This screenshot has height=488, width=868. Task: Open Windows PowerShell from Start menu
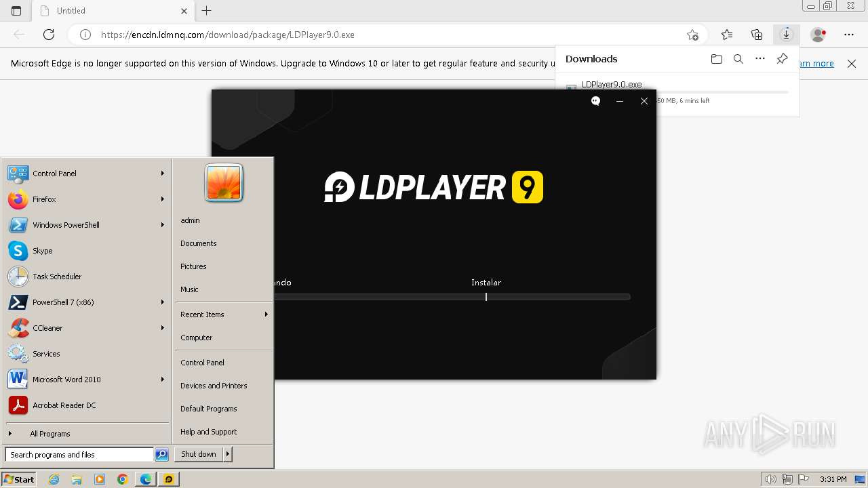pyautogui.click(x=87, y=225)
